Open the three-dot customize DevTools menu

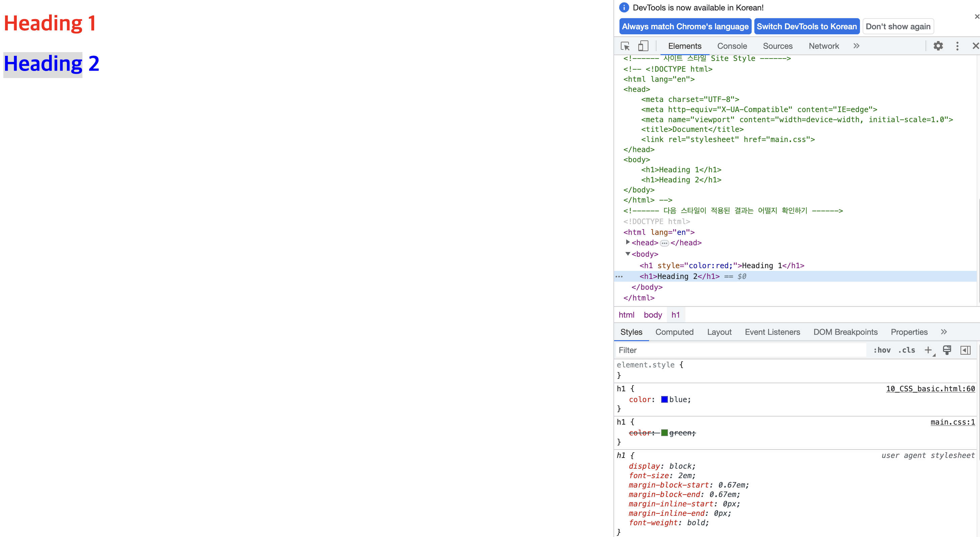pyautogui.click(x=957, y=46)
